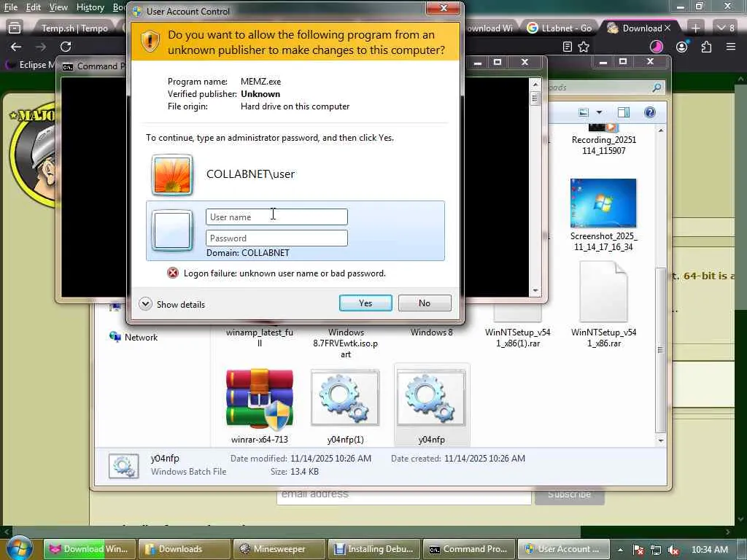747x560 pixels.
Task: Open the File menu in browser
Action: [x=10, y=7]
